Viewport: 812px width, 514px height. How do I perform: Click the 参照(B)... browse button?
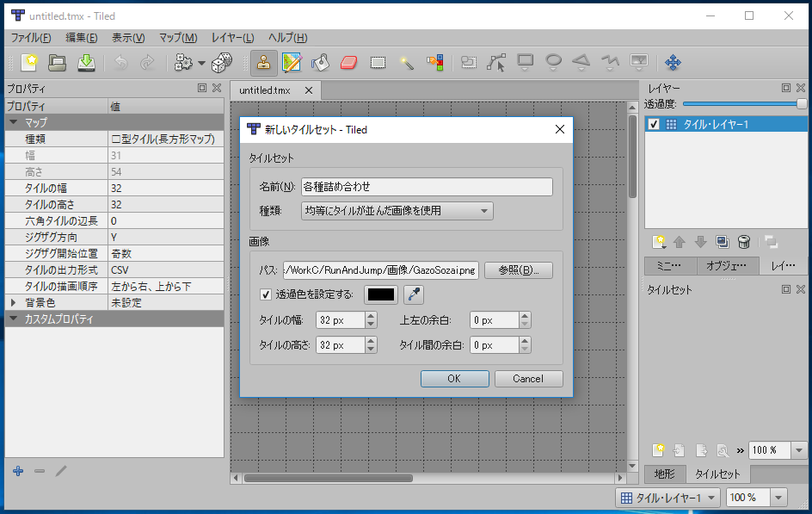[x=519, y=270]
